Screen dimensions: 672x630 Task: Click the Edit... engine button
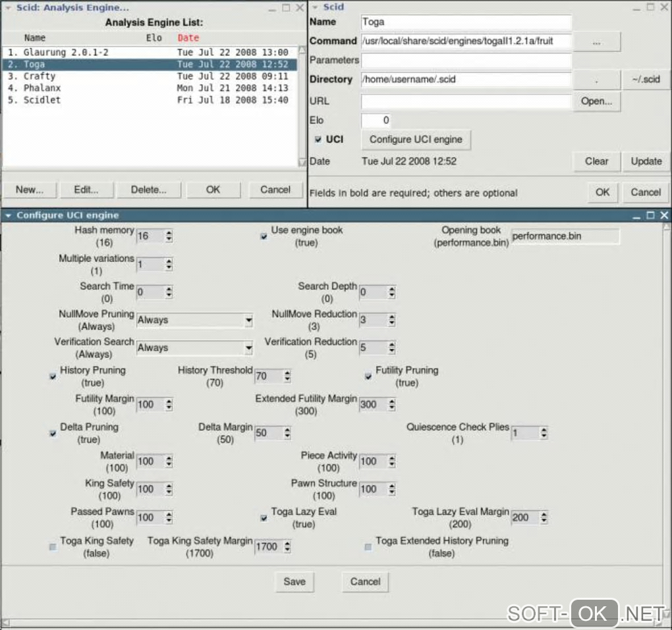pyautogui.click(x=86, y=190)
